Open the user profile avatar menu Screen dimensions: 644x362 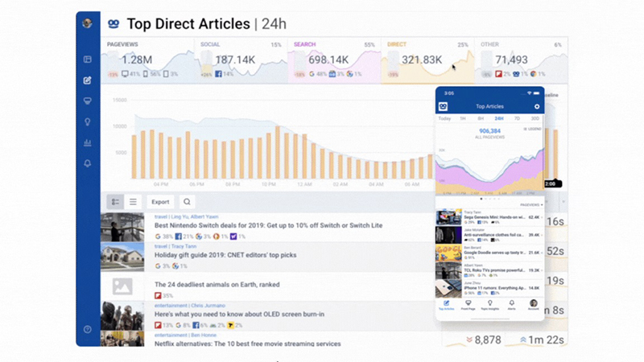(87, 23)
